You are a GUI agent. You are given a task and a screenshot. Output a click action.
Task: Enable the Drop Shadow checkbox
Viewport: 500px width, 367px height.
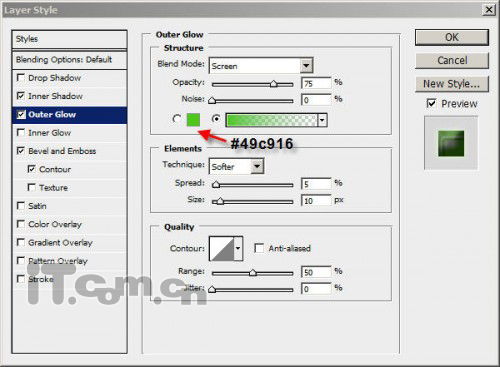(x=21, y=78)
